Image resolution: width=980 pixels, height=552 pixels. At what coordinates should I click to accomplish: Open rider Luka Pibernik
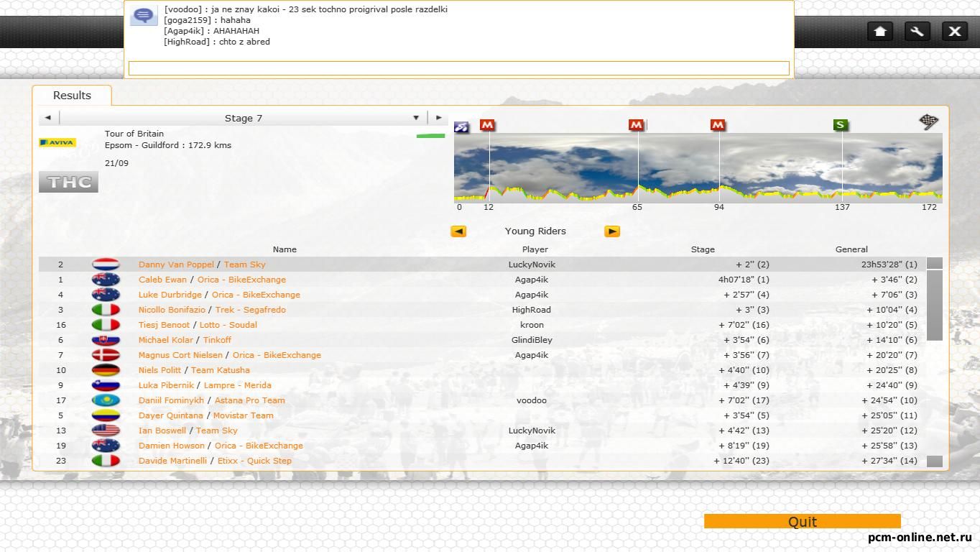tap(167, 385)
